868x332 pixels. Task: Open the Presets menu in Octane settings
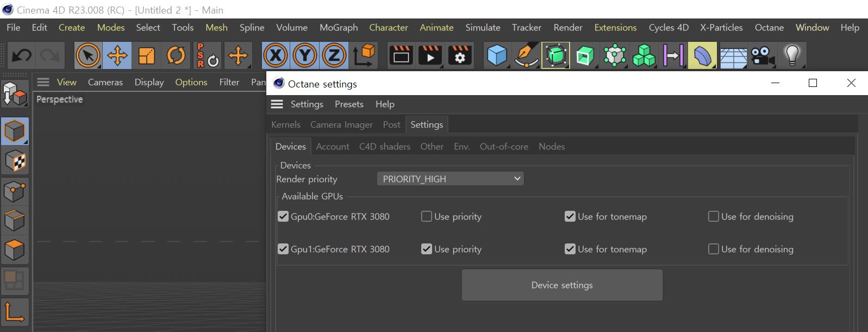[349, 104]
